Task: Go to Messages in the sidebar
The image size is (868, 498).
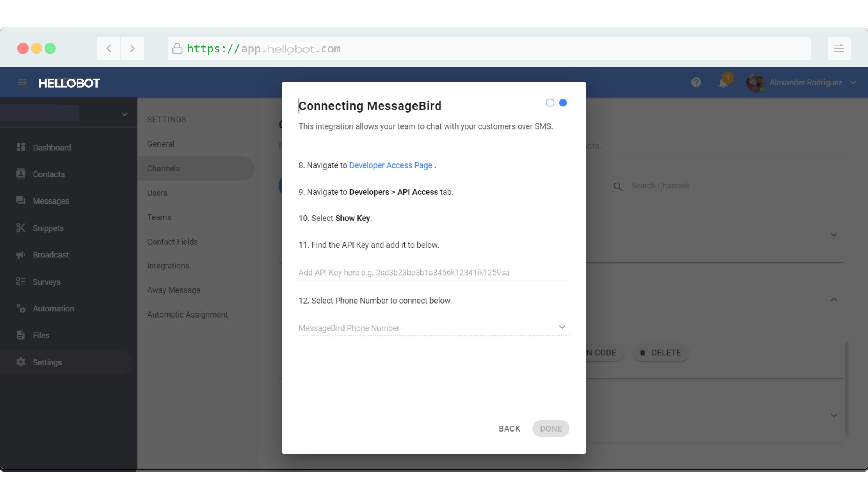Action: click(x=51, y=201)
